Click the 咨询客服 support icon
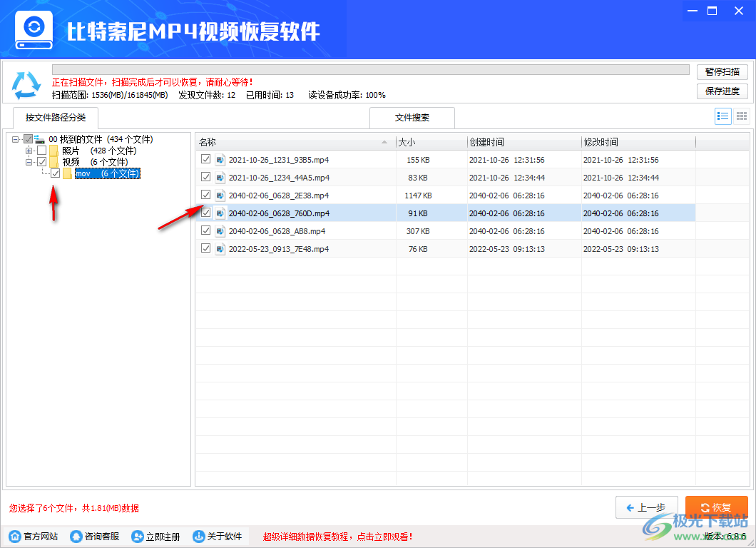The height and width of the screenshot is (548, 756). point(76,537)
